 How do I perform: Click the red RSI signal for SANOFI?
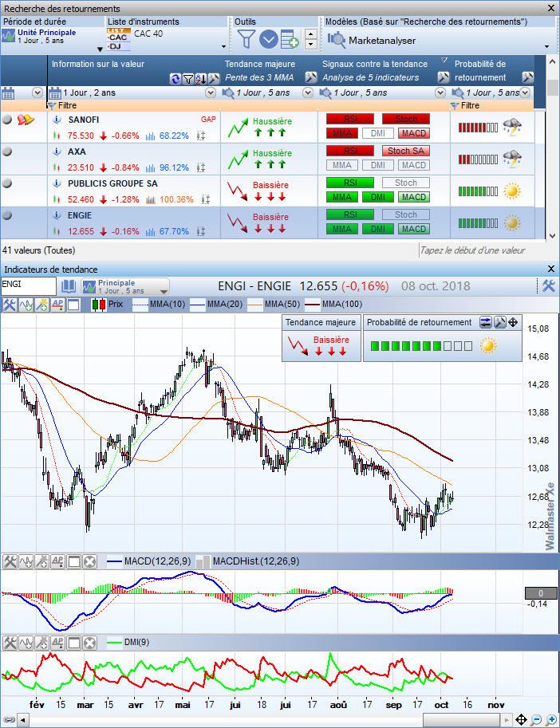pyautogui.click(x=350, y=119)
